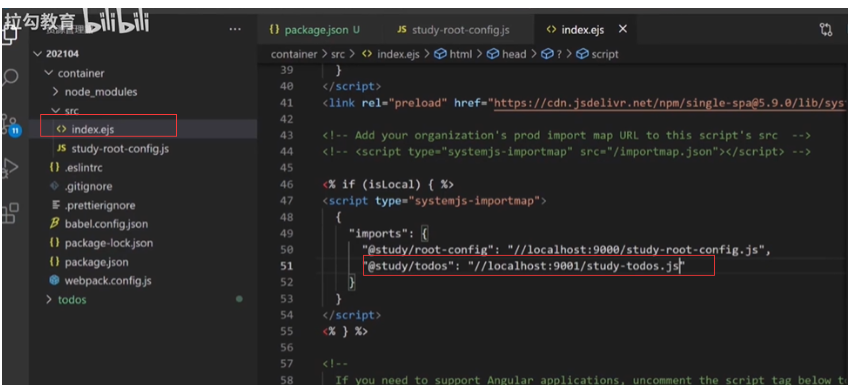The image size is (849, 385).
Task: Open the .gitignore file
Action: [88, 186]
